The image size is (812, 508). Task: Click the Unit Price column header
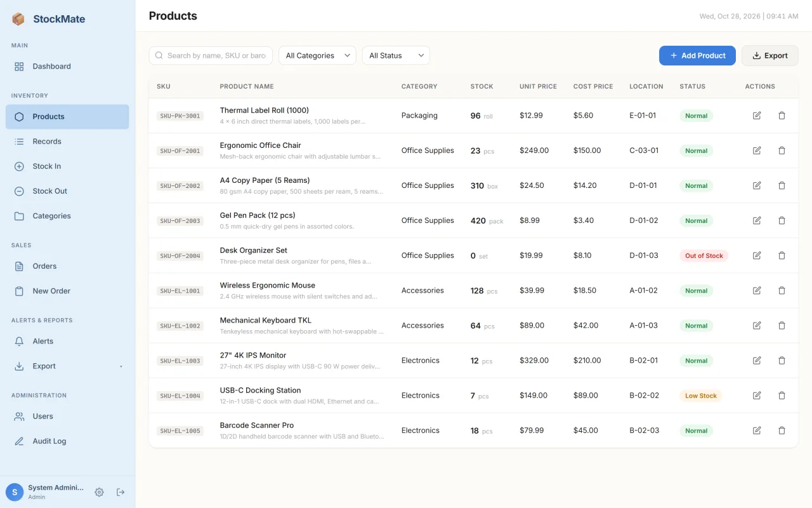[x=538, y=86]
